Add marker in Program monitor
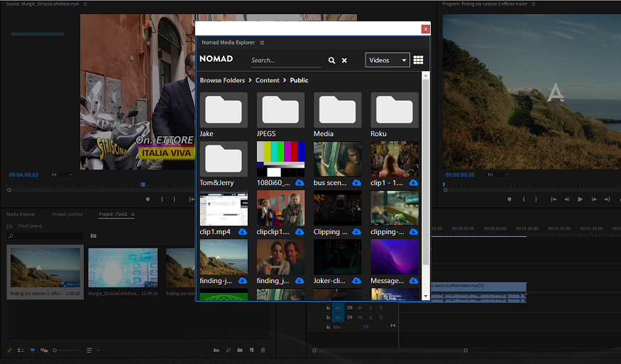The image size is (621, 364). (510, 199)
